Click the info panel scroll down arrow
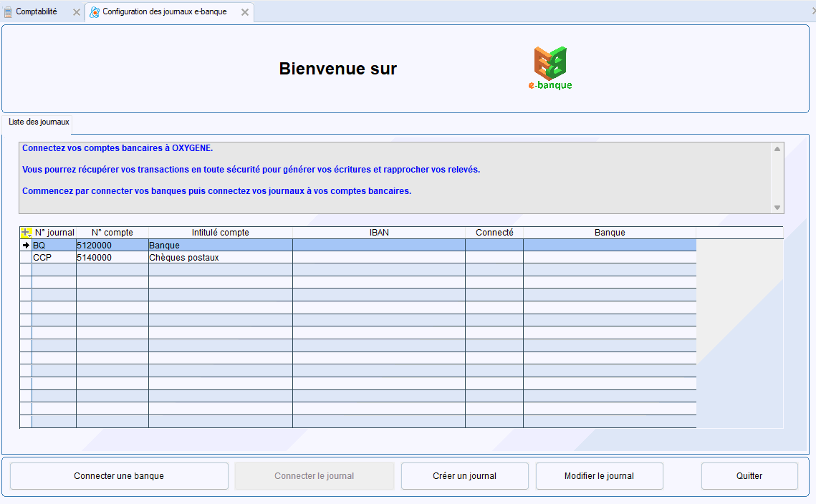Screen dimensions: 816x504 click(x=777, y=208)
